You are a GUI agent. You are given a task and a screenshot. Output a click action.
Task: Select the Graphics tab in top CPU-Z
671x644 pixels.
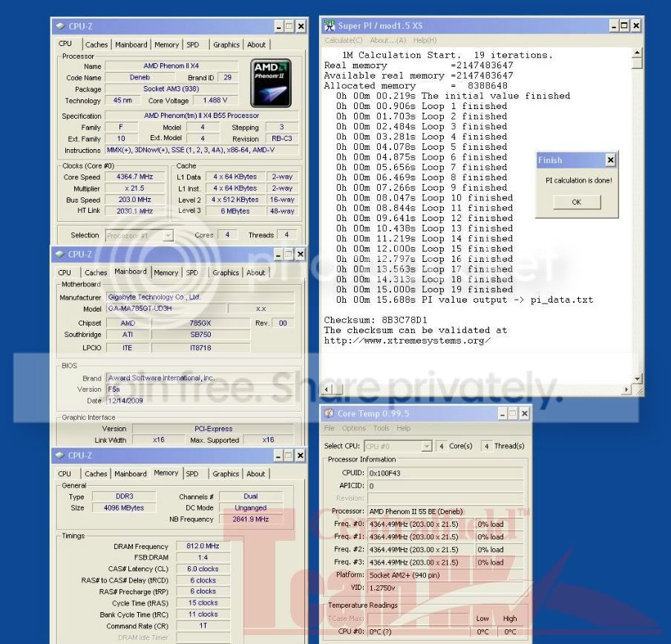pyautogui.click(x=226, y=45)
